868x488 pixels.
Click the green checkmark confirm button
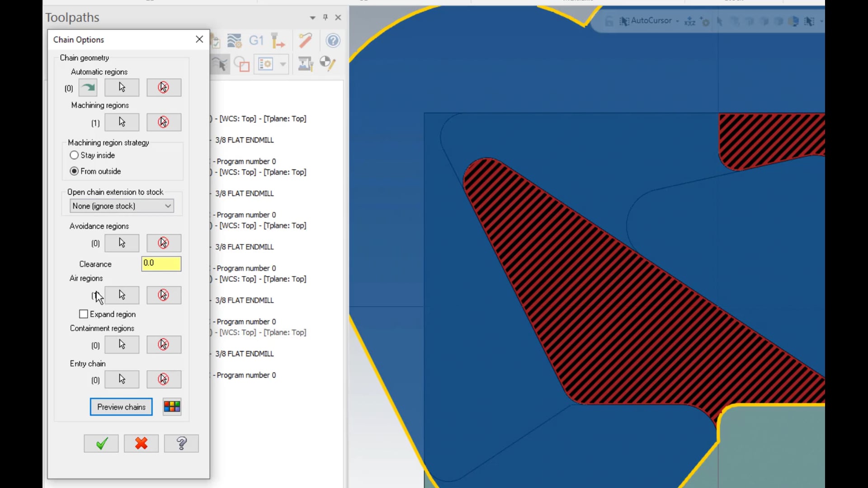click(x=101, y=443)
